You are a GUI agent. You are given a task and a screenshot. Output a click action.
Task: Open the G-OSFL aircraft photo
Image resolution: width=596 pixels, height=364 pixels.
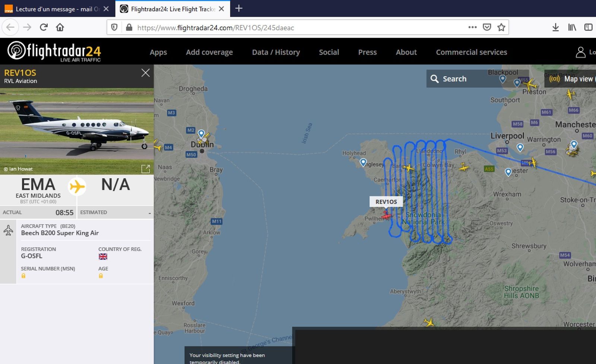77,131
